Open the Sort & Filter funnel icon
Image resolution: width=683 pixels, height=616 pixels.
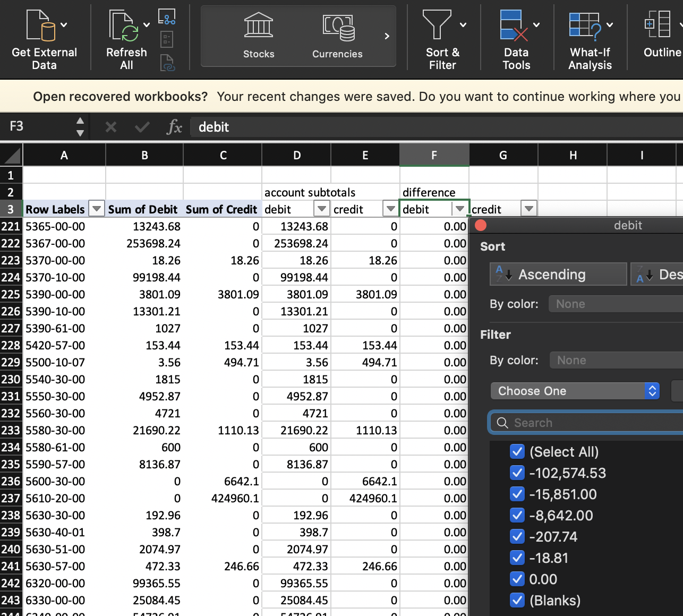click(x=437, y=24)
